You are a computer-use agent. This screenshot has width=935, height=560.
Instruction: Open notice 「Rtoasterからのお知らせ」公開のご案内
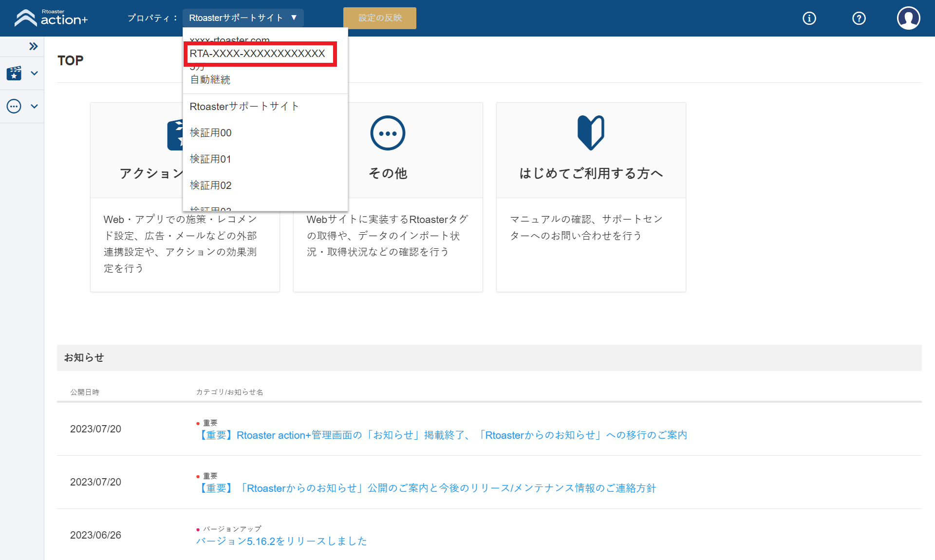[x=426, y=488]
